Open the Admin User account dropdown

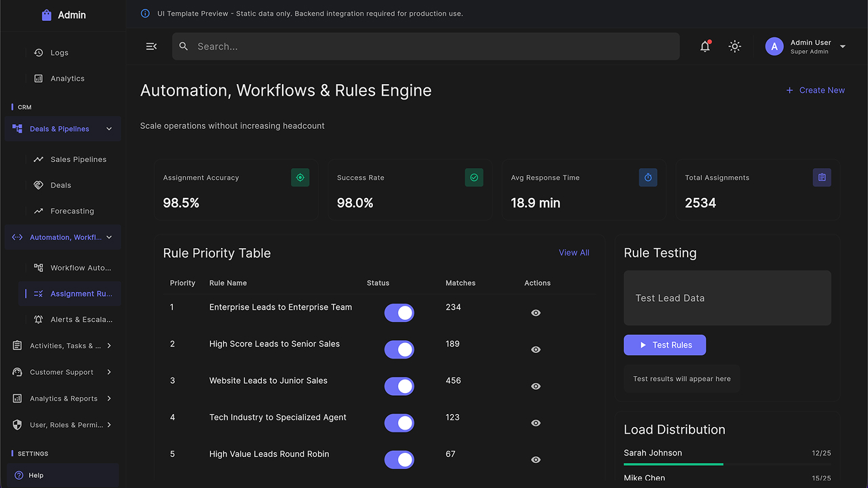[x=843, y=46]
